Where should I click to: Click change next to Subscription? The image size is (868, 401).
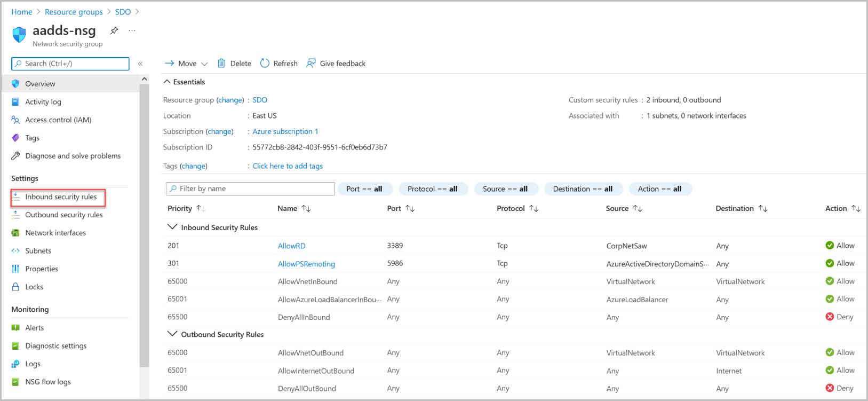point(220,131)
